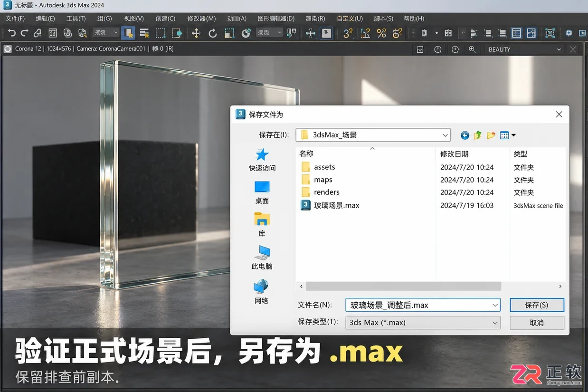Image resolution: width=588 pixels, height=392 pixels.
Task: Open the 脚本(S) menu
Action: tap(384, 19)
